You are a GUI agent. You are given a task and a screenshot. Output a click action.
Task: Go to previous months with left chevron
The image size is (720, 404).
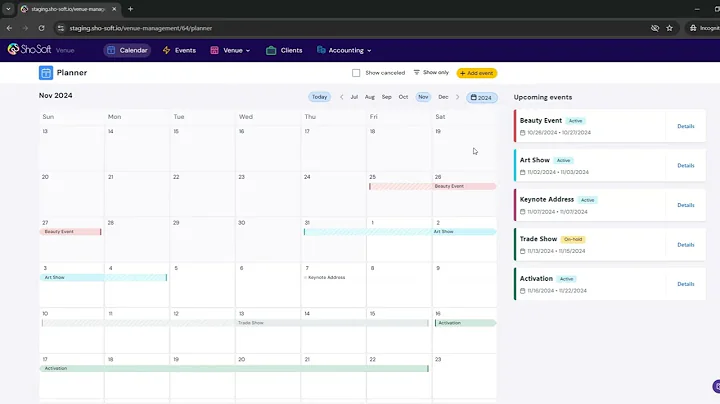pos(342,97)
